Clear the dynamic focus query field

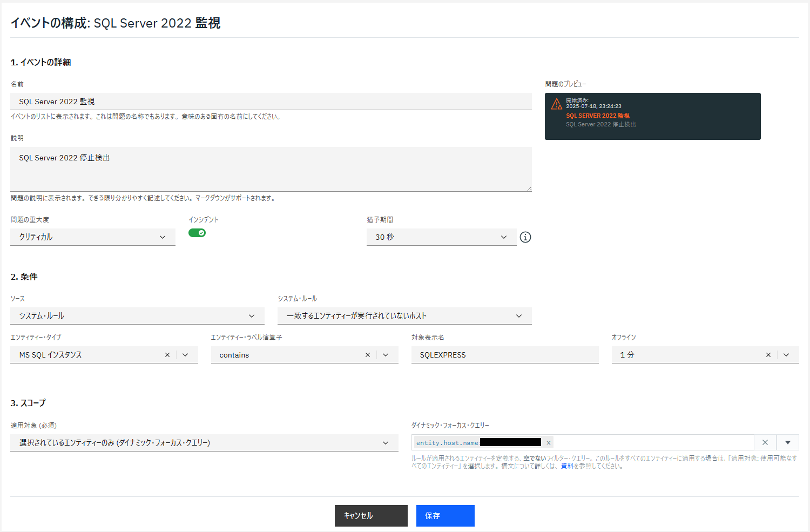(x=765, y=442)
